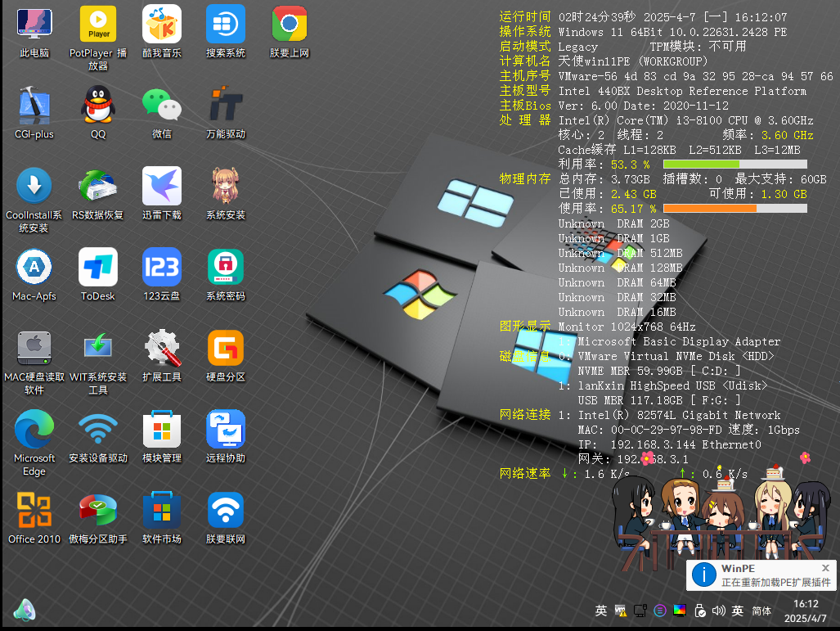Click the 英 indicator beside the VMware icon
840x631 pixels.
(601, 611)
